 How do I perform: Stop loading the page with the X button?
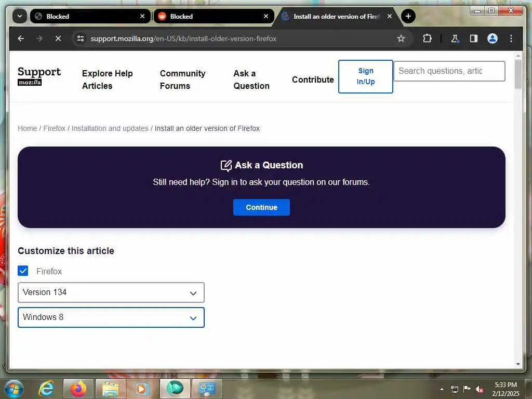pos(58,38)
